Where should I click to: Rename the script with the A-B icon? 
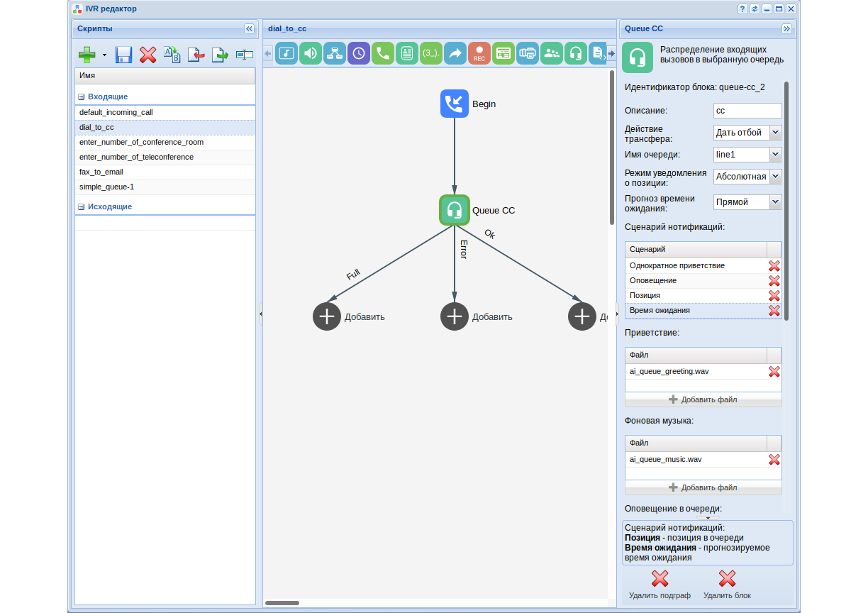[171, 55]
